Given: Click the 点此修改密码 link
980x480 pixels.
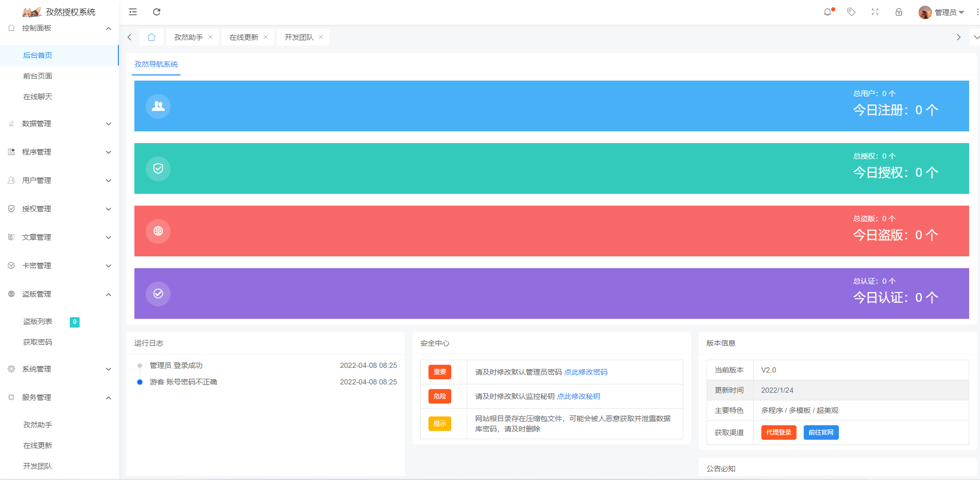Looking at the screenshot, I should tap(586, 371).
